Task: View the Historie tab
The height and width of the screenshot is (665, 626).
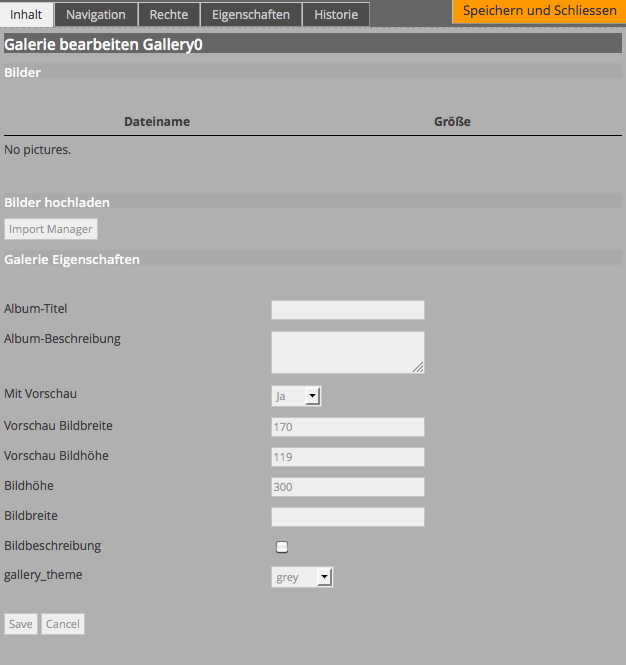Action: [x=336, y=14]
